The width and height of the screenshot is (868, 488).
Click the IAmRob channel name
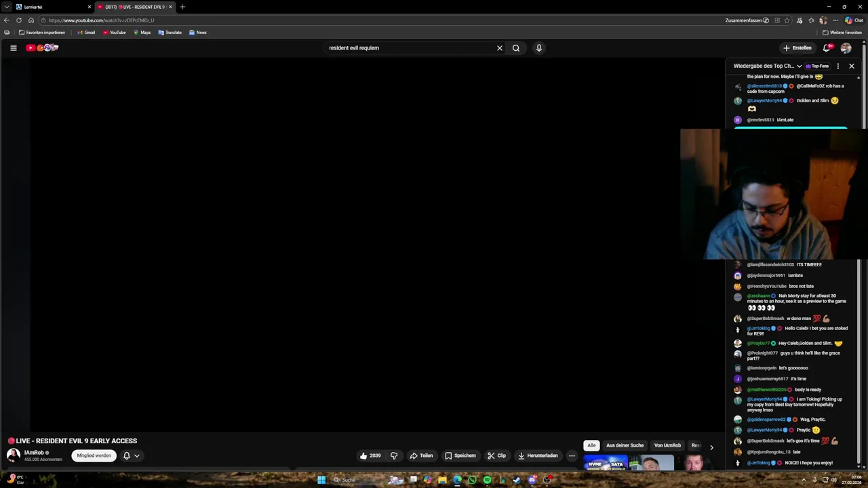click(34, 453)
